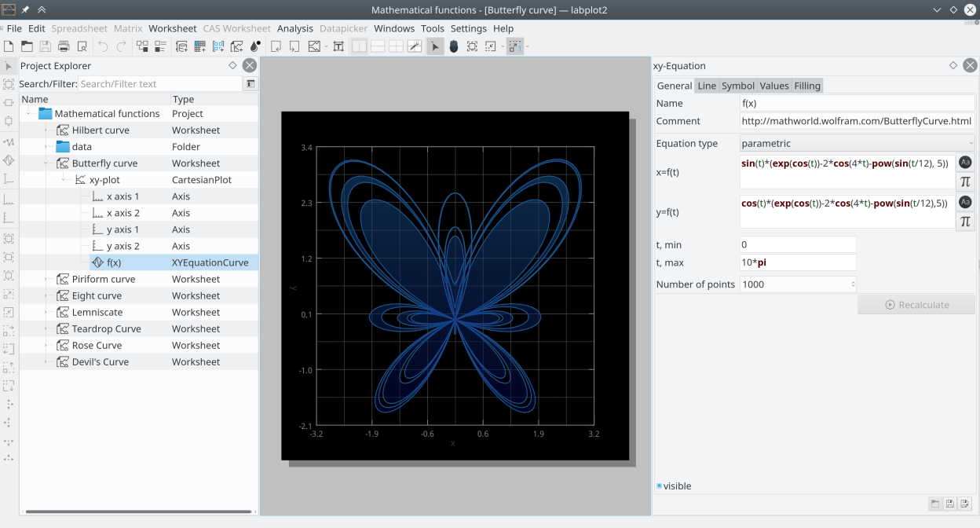The height and width of the screenshot is (528, 980).
Task: Select the cursor select mode tool
Action: click(435, 46)
